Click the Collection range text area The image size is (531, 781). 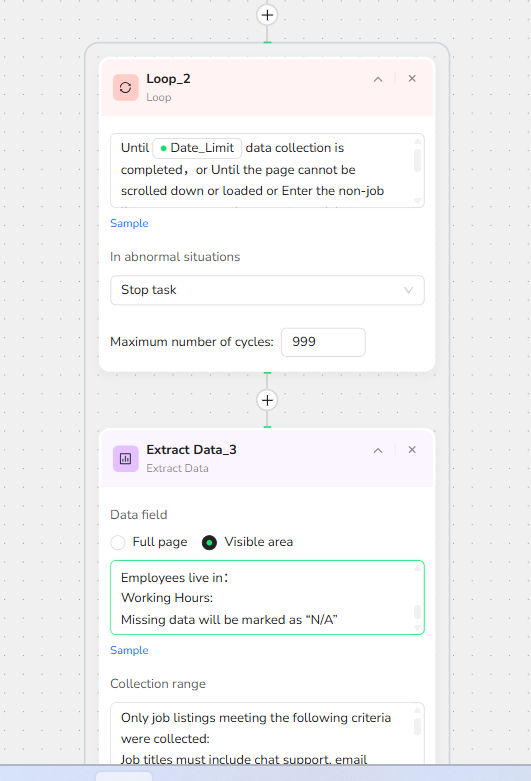267,733
